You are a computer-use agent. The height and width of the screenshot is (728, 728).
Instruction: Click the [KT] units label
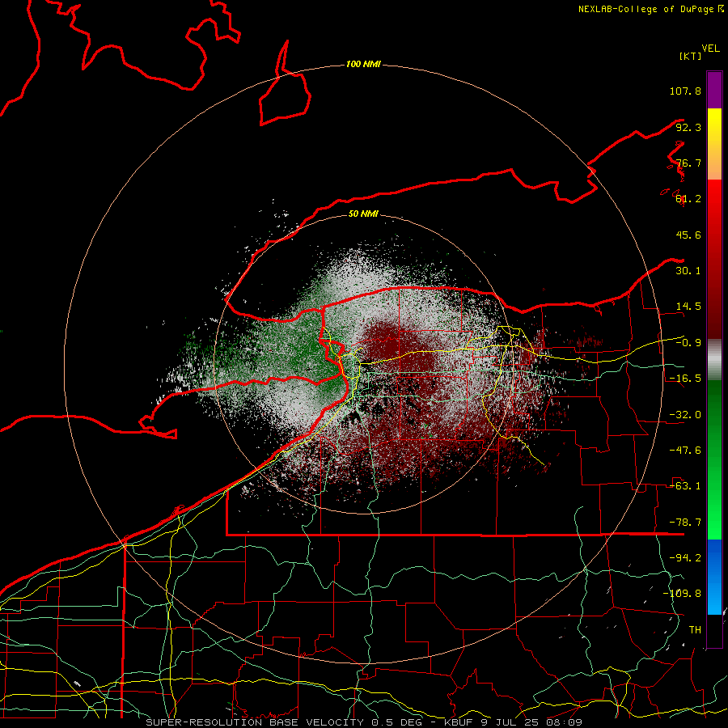coord(691,56)
